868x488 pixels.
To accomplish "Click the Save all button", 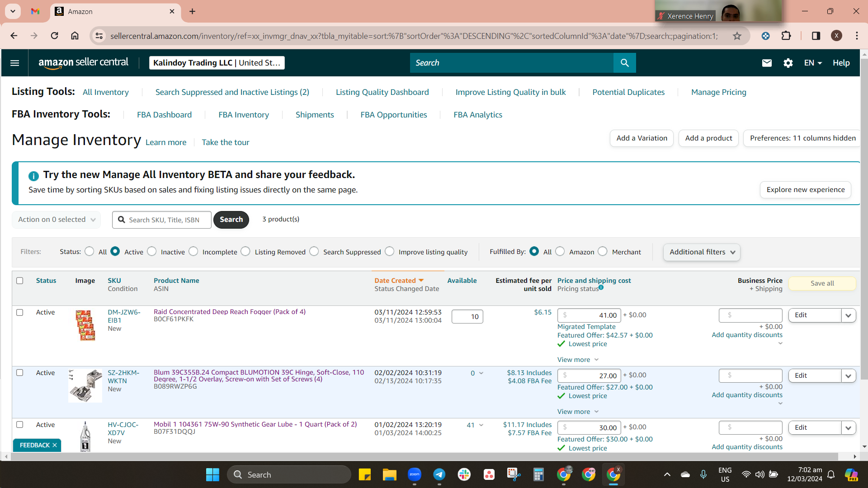I will click(822, 283).
